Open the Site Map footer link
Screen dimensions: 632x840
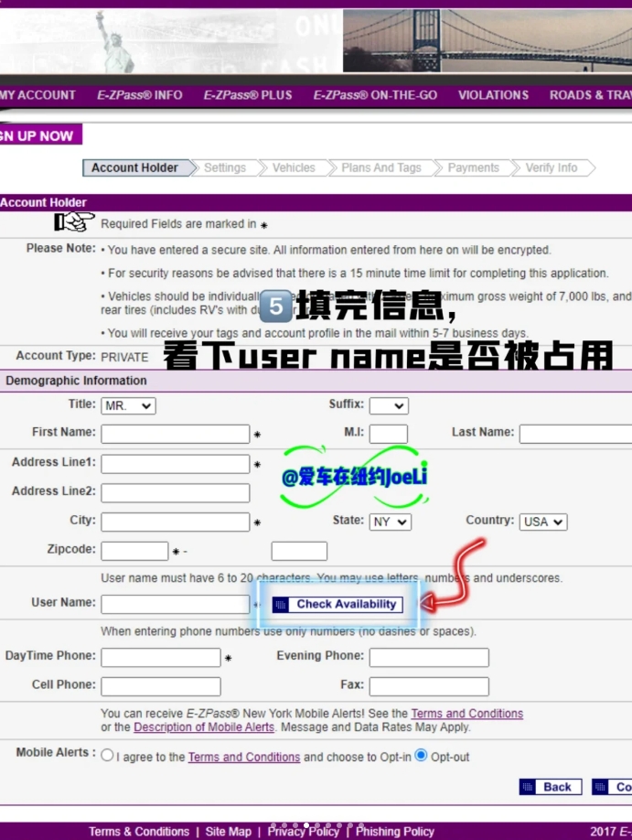[x=228, y=832]
